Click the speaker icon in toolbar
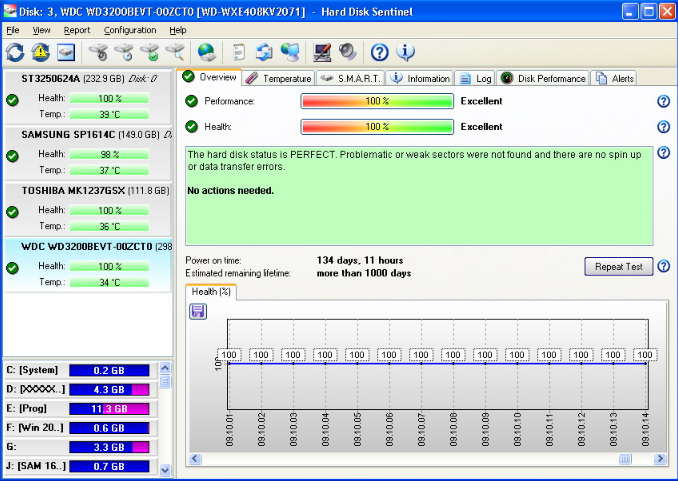 point(348,52)
